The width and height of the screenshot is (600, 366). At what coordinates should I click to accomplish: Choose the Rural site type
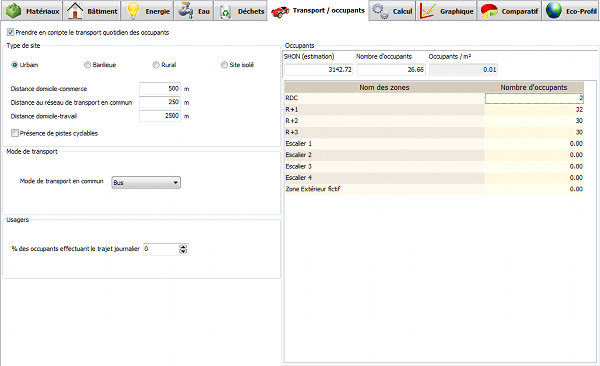(156, 65)
